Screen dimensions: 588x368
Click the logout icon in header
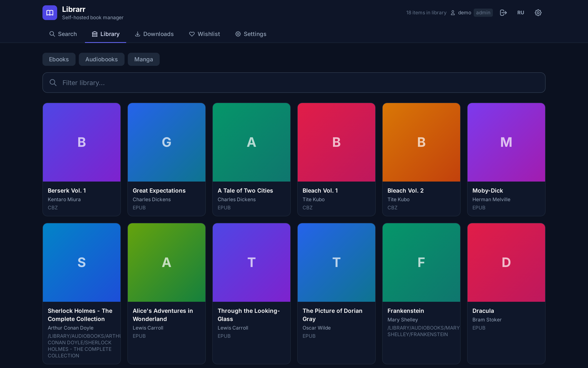(503, 13)
